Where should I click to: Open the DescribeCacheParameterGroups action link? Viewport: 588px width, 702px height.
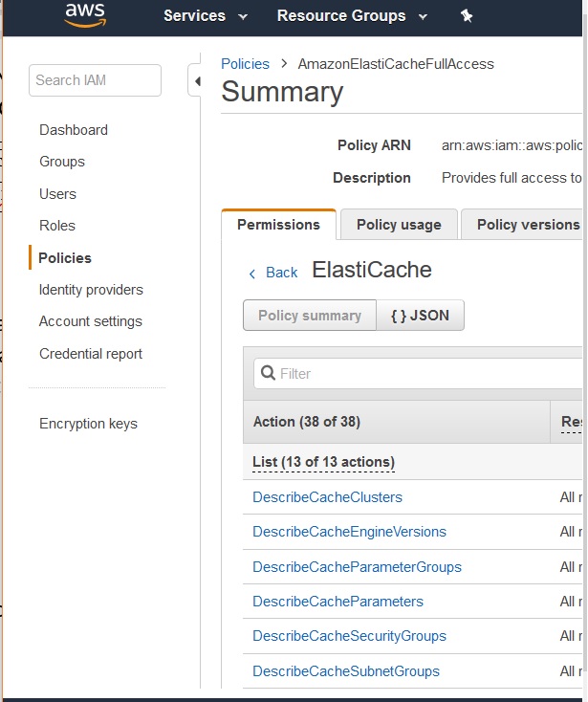point(357,567)
